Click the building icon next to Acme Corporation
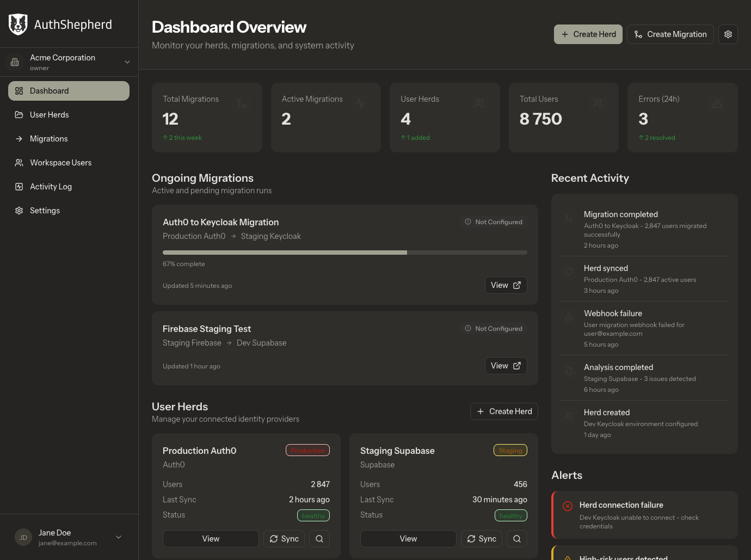The width and height of the screenshot is (751, 560). pyautogui.click(x=15, y=61)
